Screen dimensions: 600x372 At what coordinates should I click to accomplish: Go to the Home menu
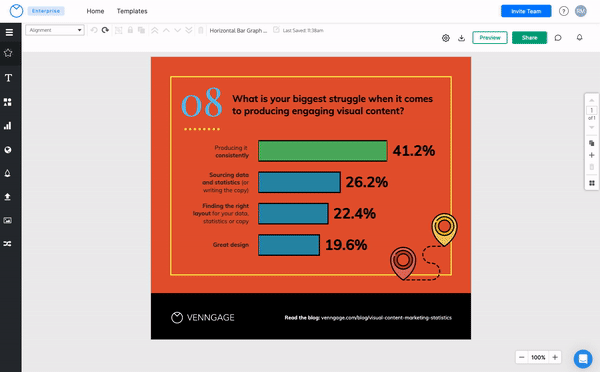pyautogui.click(x=95, y=11)
